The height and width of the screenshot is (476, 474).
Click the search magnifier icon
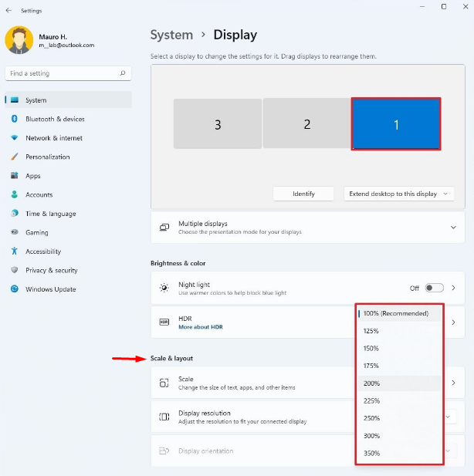click(123, 73)
